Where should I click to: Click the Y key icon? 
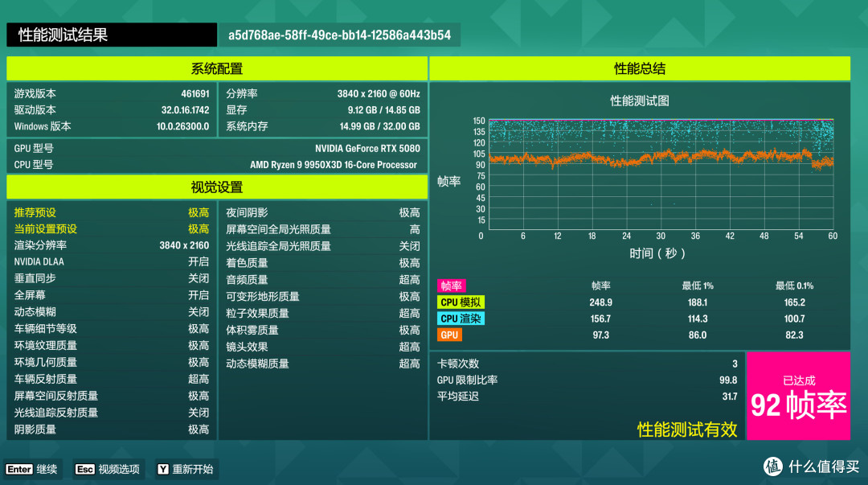pos(162,469)
